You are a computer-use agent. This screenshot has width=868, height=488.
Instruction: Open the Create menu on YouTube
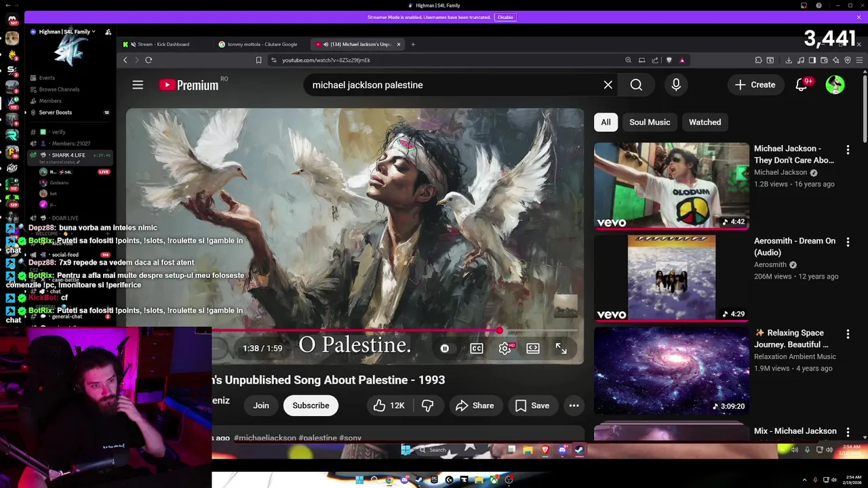point(755,85)
